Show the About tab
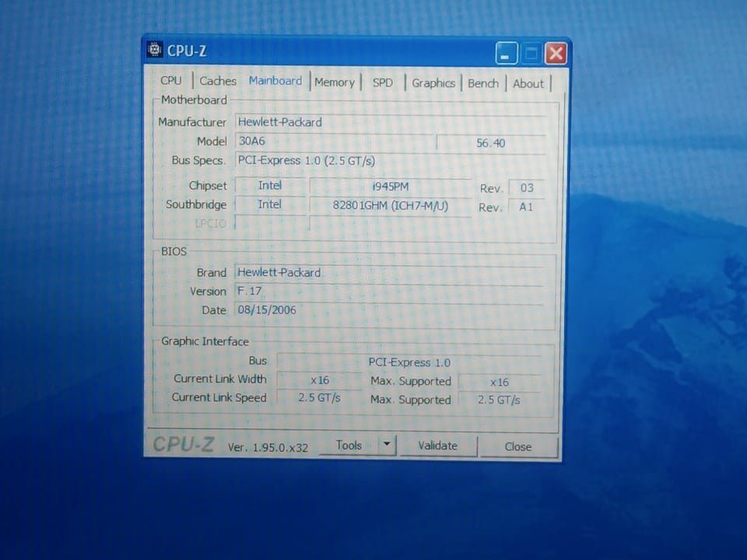The height and width of the screenshot is (560, 747). tap(528, 84)
